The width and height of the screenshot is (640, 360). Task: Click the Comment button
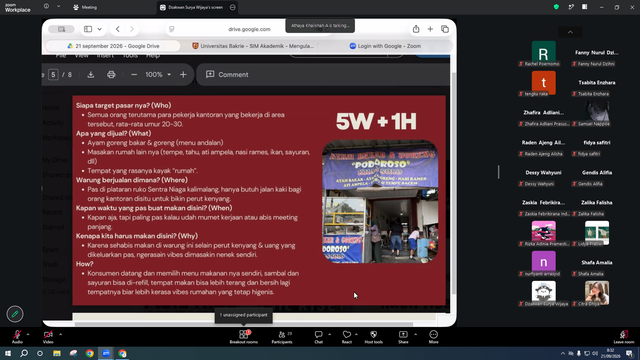[227, 75]
